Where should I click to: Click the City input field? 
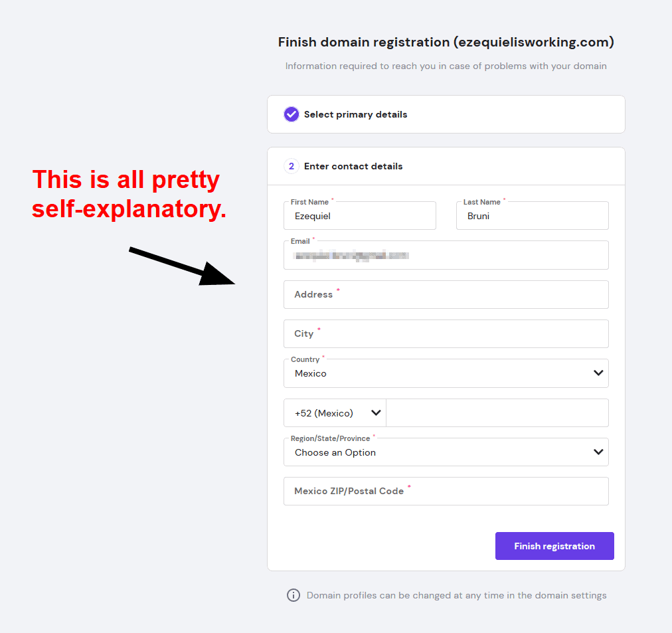click(x=446, y=334)
